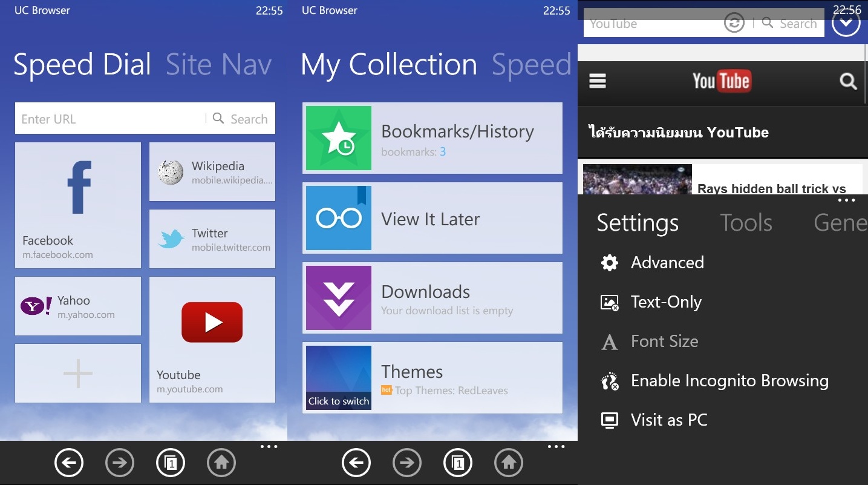Select the Speed Dial heading tab
The image size is (868, 485).
[x=82, y=65]
